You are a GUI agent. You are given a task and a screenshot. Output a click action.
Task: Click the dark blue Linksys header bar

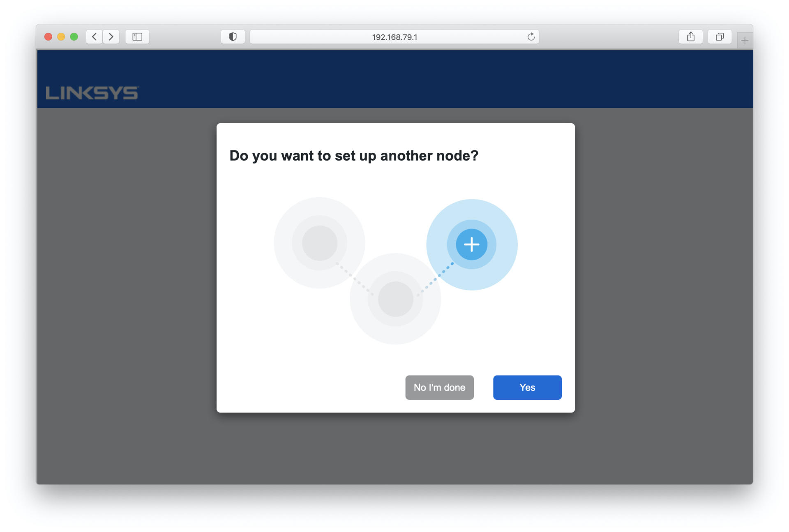[x=411, y=78]
